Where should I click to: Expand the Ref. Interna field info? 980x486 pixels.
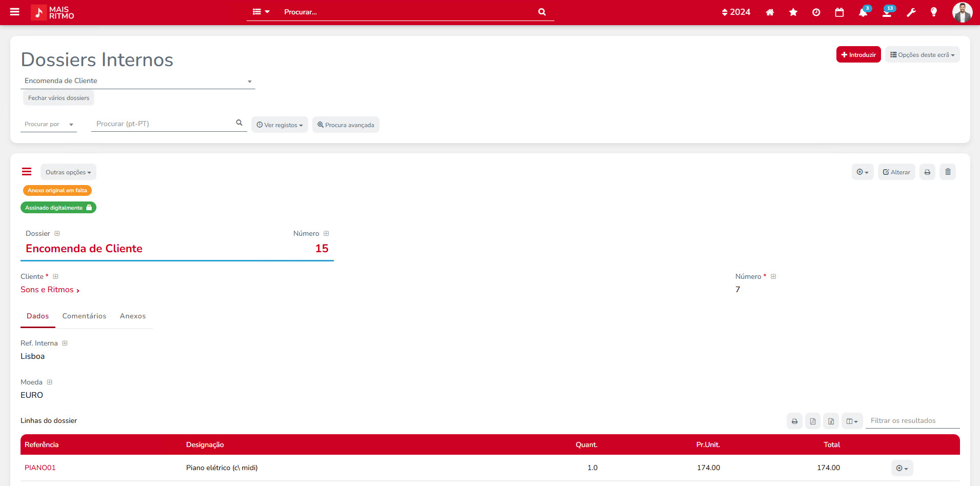point(65,343)
